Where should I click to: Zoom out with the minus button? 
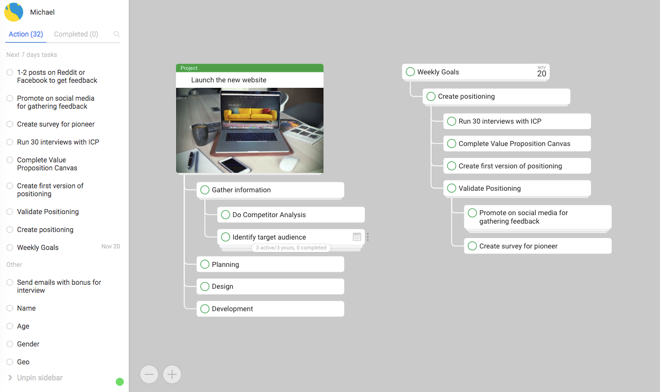[x=149, y=374]
